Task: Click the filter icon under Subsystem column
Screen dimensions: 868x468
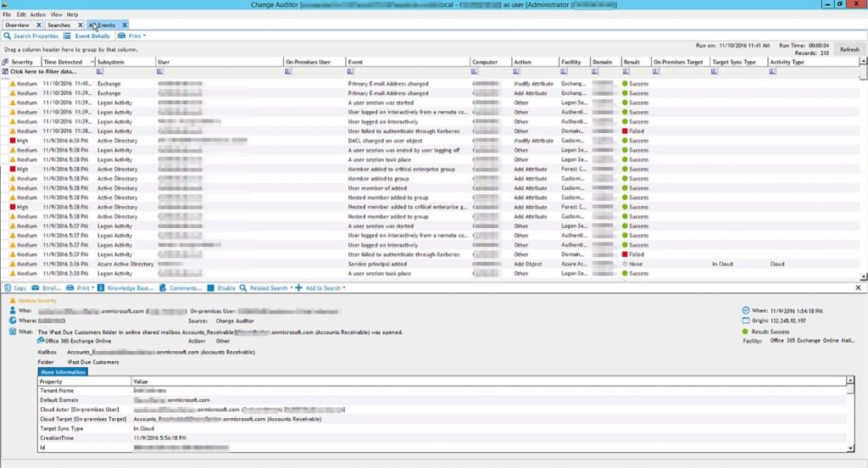Action: pyautogui.click(x=100, y=72)
